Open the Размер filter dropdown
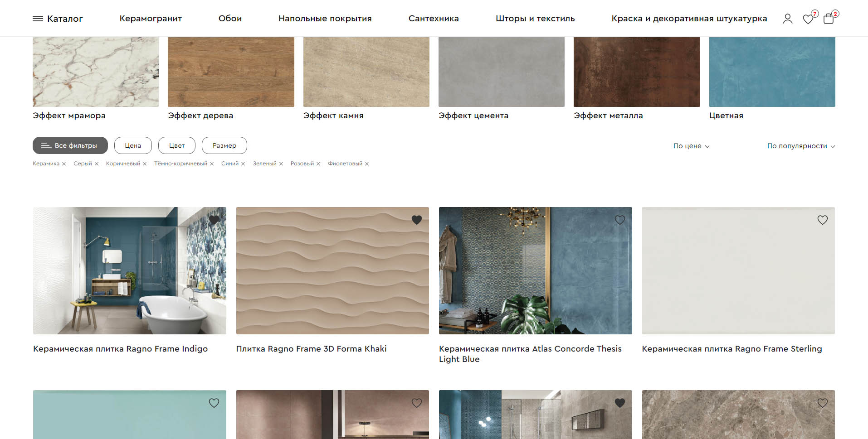 224,145
